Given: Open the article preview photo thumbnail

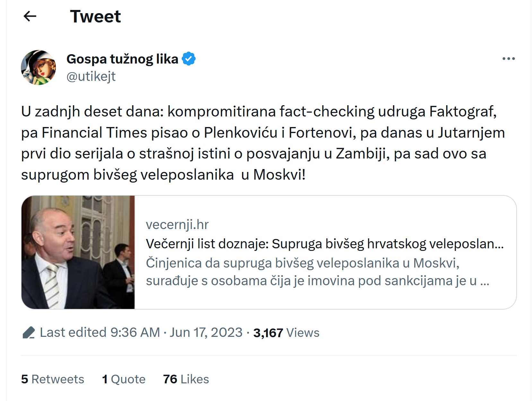Looking at the screenshot, I should pos(78,252).
